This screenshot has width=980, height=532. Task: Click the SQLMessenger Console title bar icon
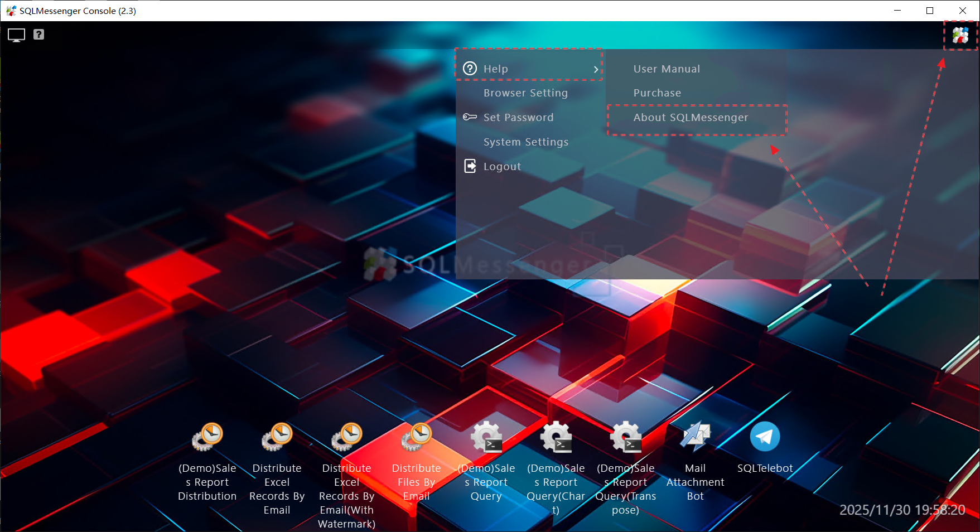pos(11,11)
